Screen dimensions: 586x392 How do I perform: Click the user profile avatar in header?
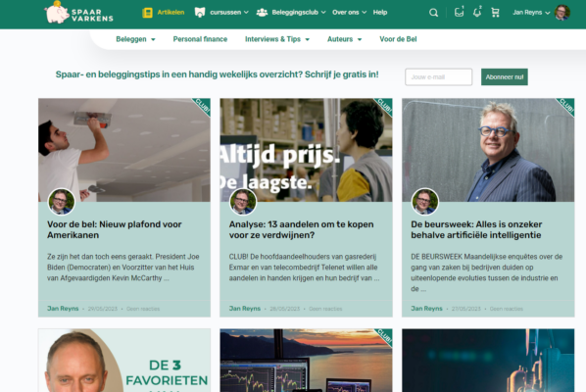(x=562, y=13)
